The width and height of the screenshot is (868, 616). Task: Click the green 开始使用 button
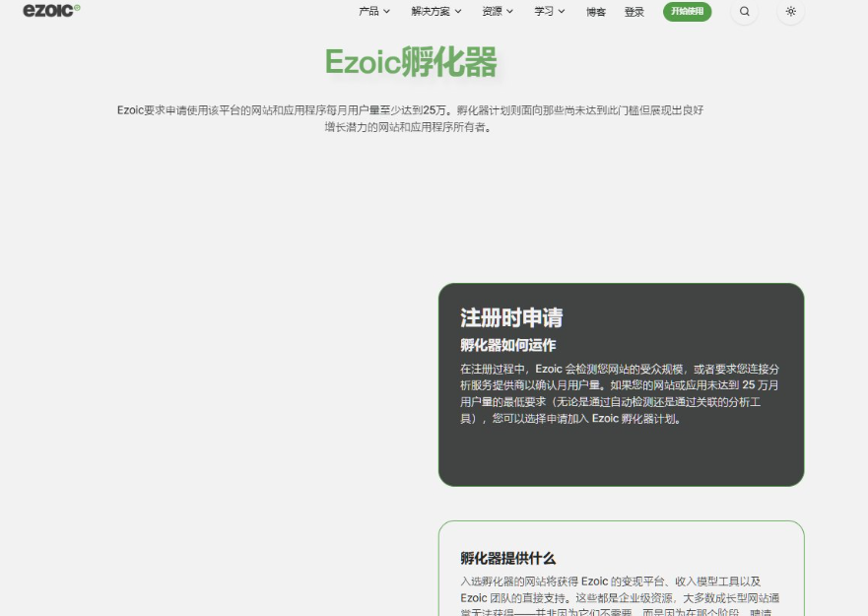tap(687, 11)
